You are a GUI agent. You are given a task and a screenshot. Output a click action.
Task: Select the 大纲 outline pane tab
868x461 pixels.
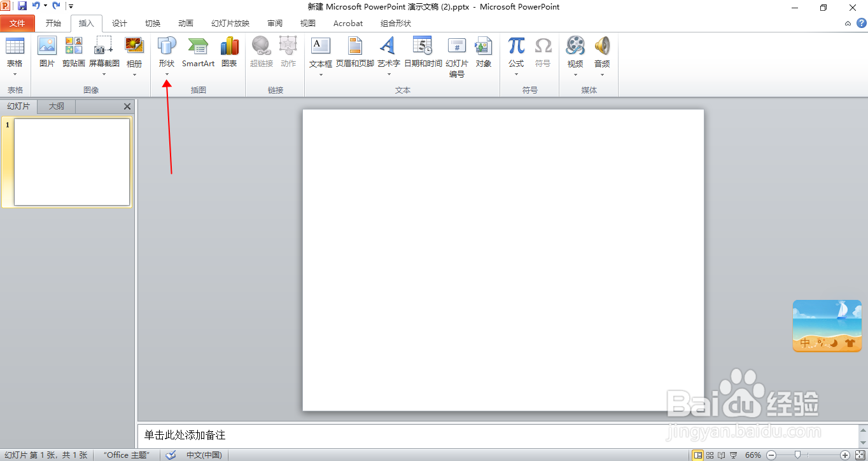pyautogui.click(x=57, y=106)
